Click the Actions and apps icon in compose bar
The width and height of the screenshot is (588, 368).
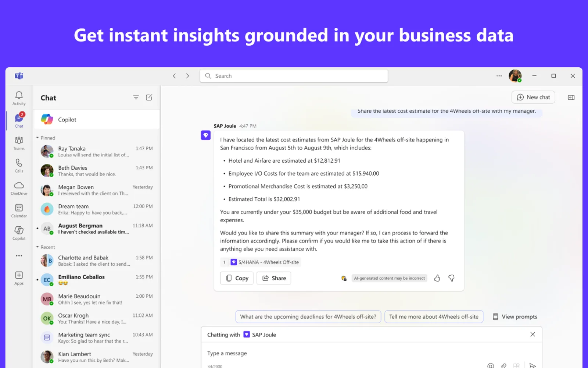[x=516, y=365]
